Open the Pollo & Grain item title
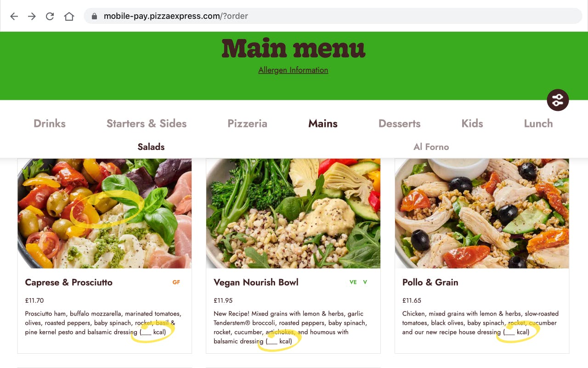The width and height of the screenshot is (588, 368). click(x=430, y=282)
